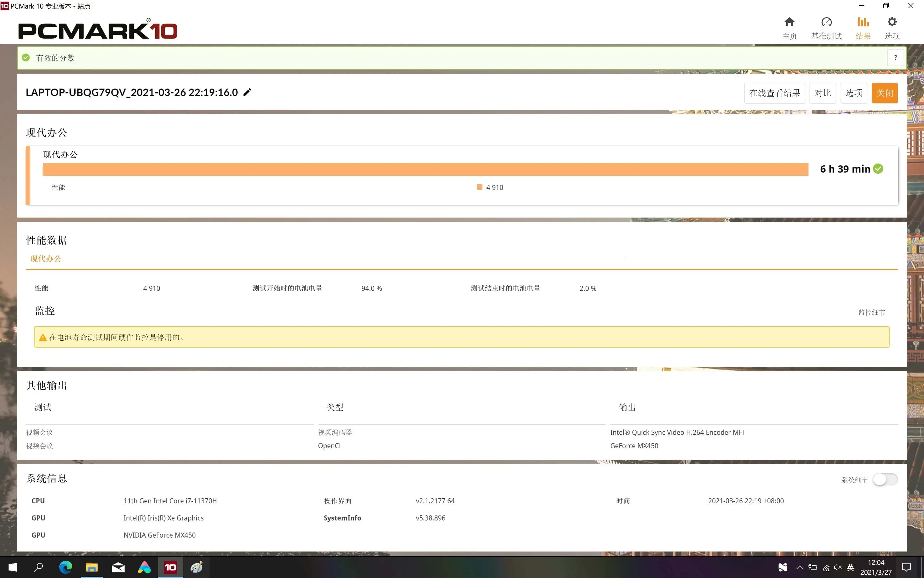Image resolution: width=924 pixels, height=578 pixels.
Task: Click GeForce MX450 output entry
Action: pyautogui.click(x=634, y=446)
